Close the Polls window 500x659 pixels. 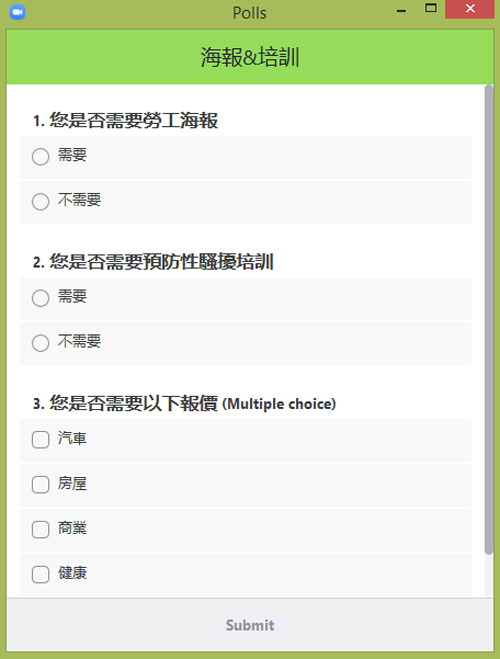tap(470, 9)
